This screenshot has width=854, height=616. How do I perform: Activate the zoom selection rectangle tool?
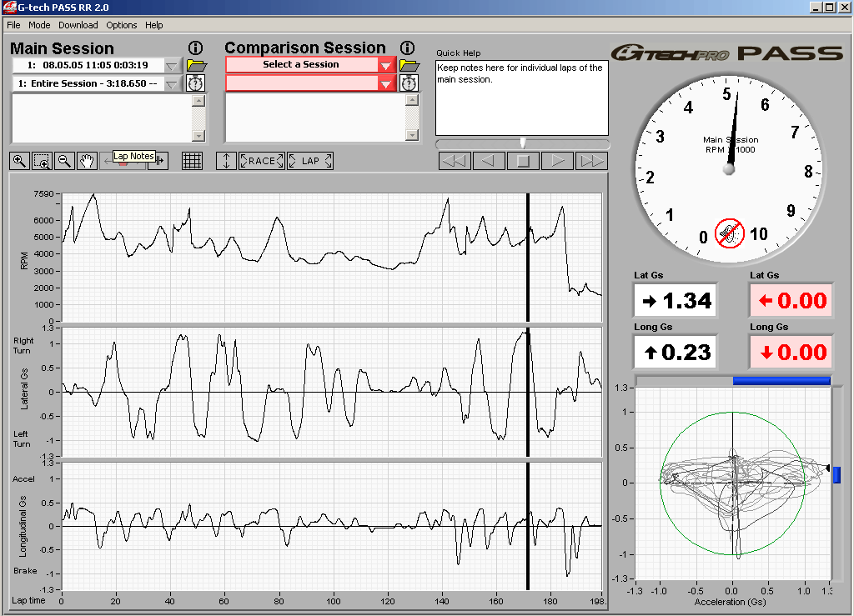pyautogui.click(x=40, y=160)
